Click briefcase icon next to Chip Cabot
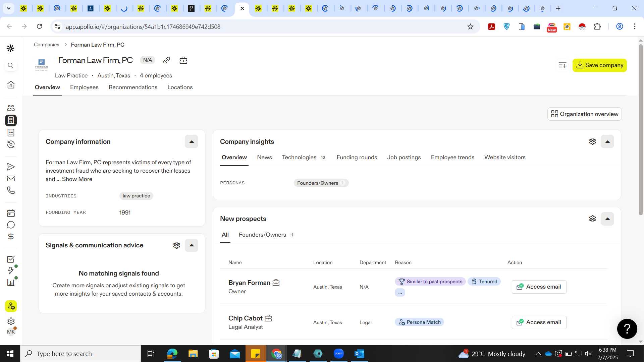This screenshot has width=644, height=362. [x=268, y=318]
